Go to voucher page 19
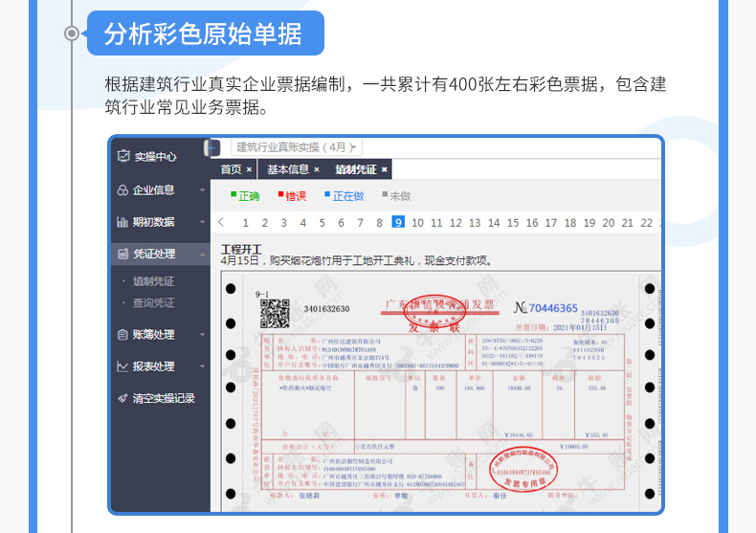Image resolution: width=756 pixels, height=533 pixels. [589, 223]
